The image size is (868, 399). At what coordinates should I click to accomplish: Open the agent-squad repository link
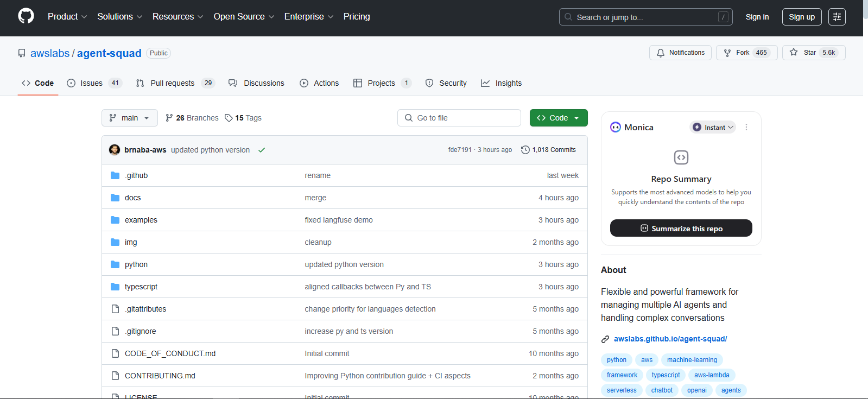click(109, 53)
